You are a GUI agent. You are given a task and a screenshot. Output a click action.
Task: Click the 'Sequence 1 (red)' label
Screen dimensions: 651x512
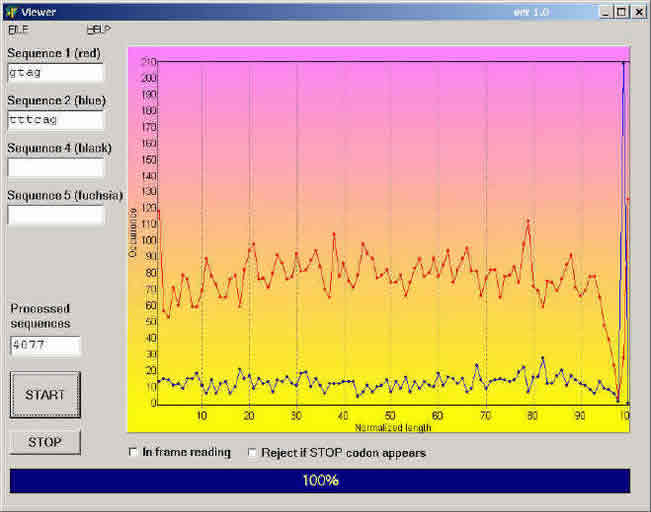(54, 53)
